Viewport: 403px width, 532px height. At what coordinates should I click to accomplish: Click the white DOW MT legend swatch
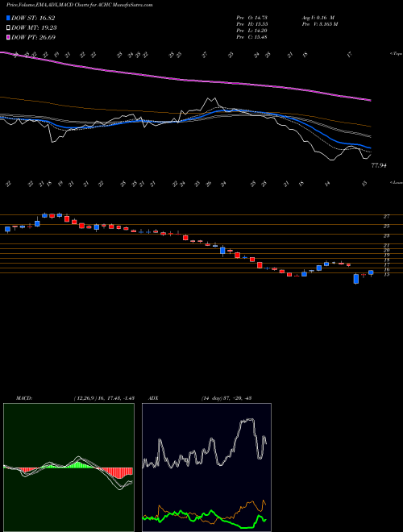point(8,28)
